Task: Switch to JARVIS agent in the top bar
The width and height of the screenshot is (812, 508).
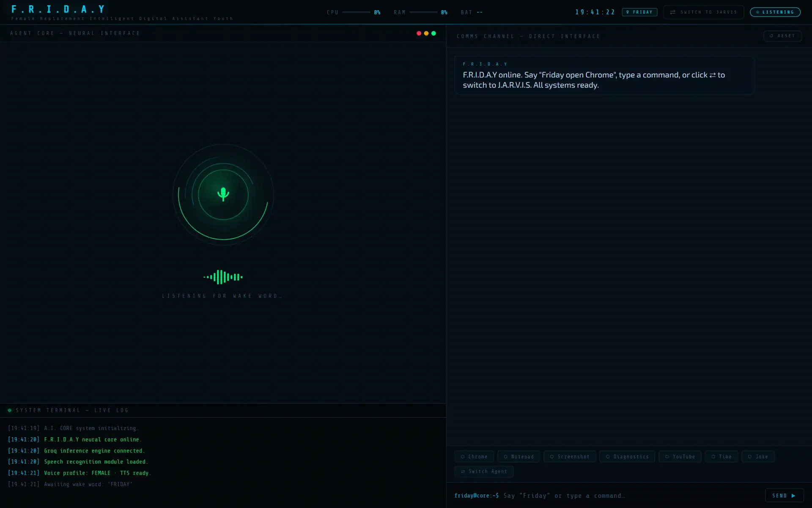Action: [703, 12]
